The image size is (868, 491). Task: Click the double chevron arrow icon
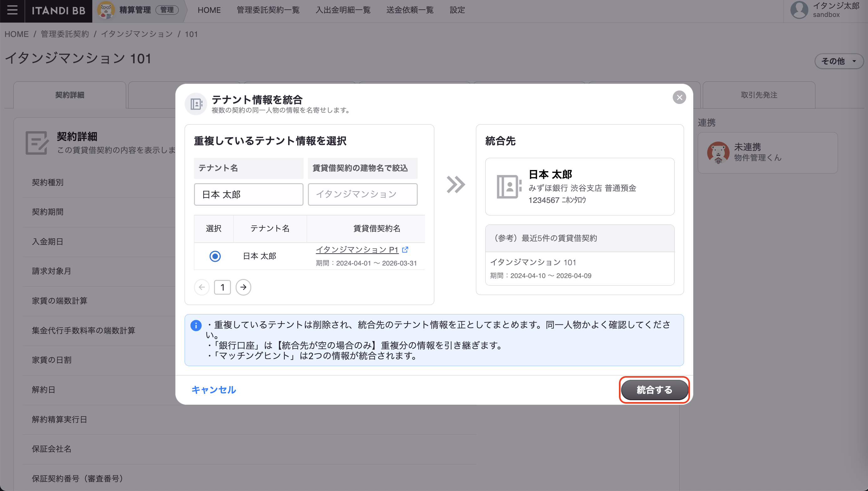click(x=456, y=184)
